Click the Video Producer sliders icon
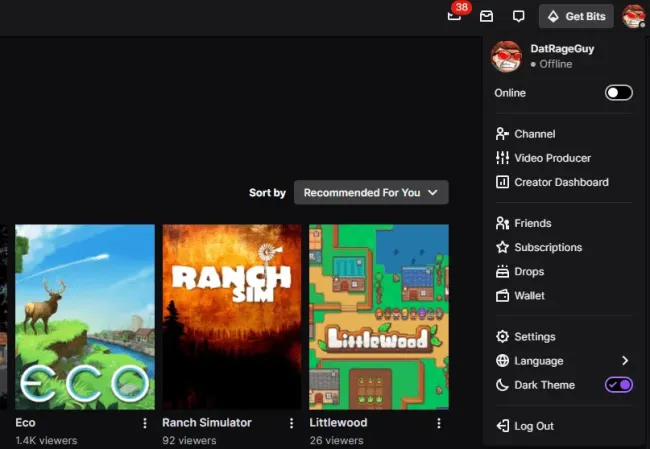This screenshot has width=650, height=449. click(502, 158)
